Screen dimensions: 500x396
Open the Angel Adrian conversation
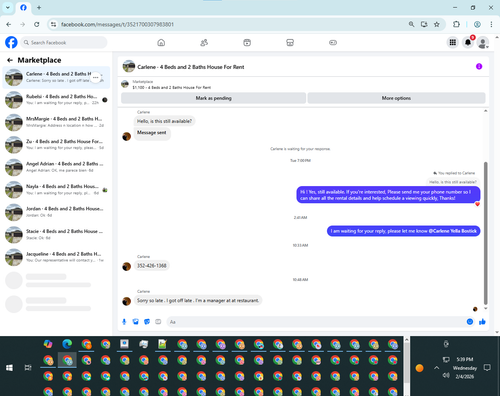coord(56,167)
